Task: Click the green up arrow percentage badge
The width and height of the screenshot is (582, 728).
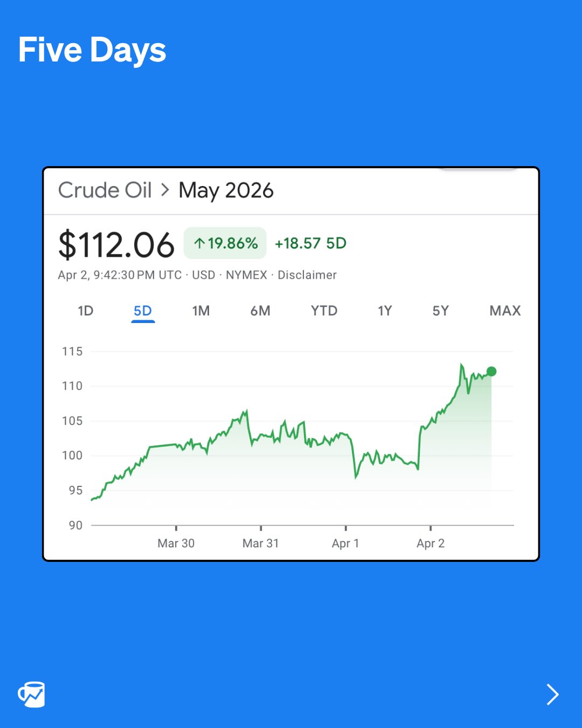Action: (x=225, y=243)
